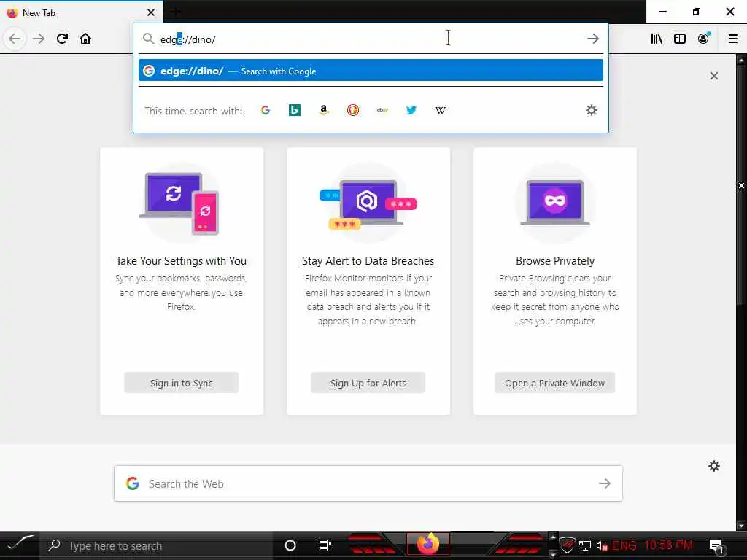747x560 pixels.
Task: Search this time with DuckDuckGo
Action: [353, 111]
